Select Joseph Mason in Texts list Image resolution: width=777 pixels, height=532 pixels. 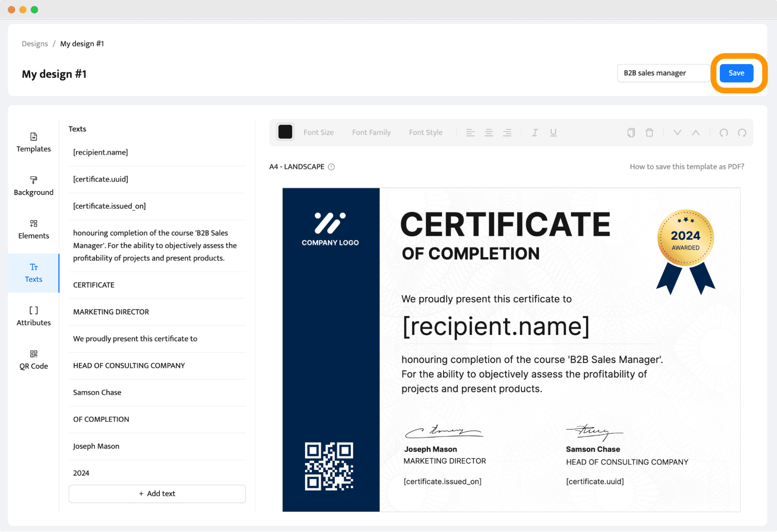(x=157, y=446)
